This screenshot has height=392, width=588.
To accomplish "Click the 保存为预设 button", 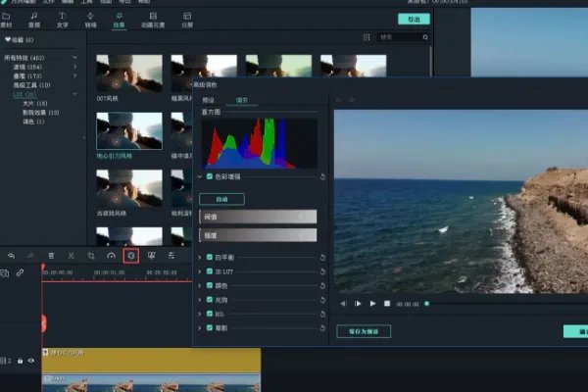I will (363, 331).
